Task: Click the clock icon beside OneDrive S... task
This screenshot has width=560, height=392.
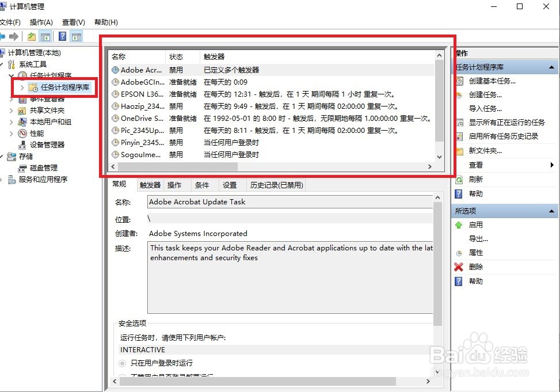Action: pyautogui.click(x=115, y=118)
